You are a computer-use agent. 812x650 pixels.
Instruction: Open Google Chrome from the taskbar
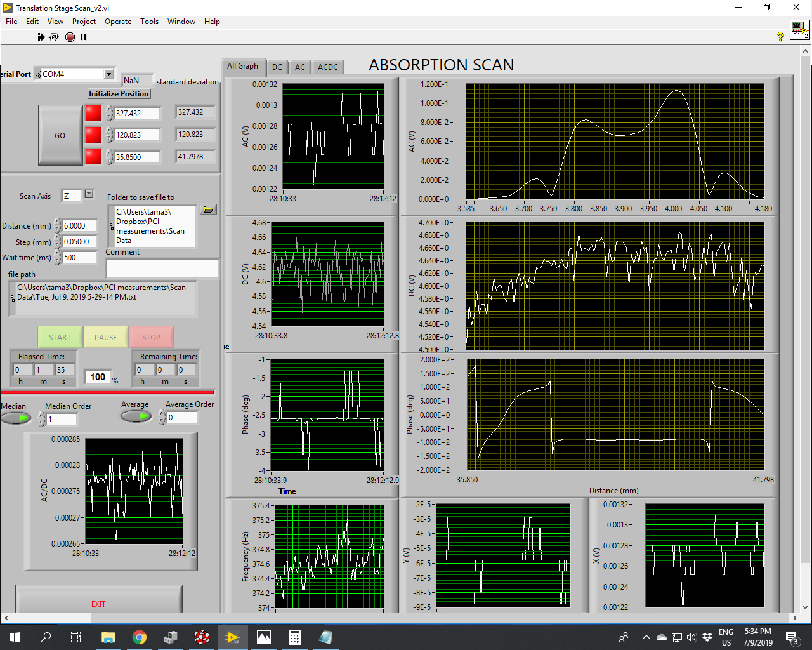click(140, 637)
